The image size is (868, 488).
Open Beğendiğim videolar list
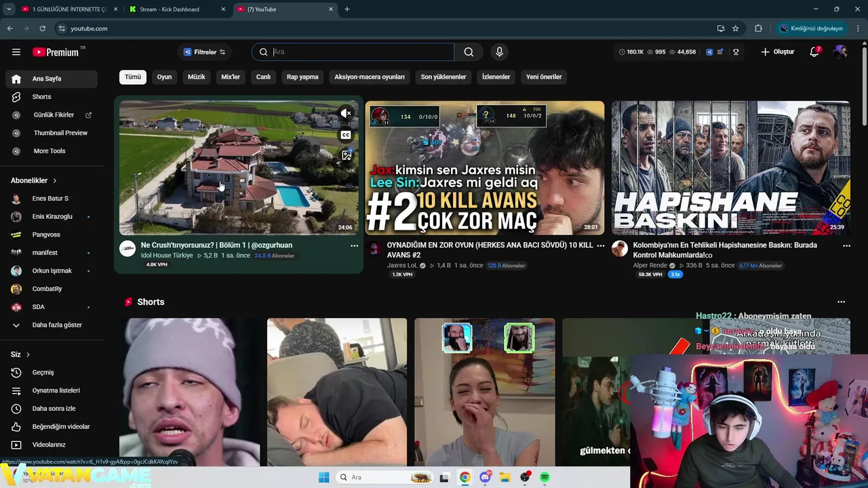click(52, 426)
